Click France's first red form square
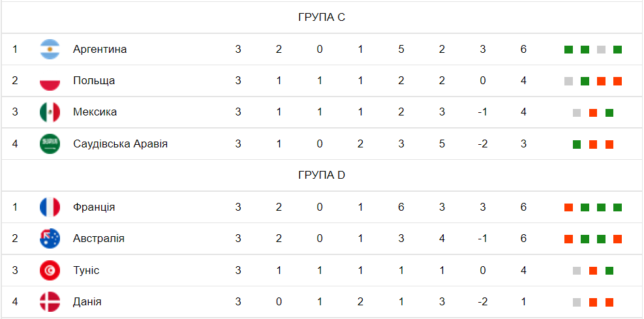 [x=568, y=207]
